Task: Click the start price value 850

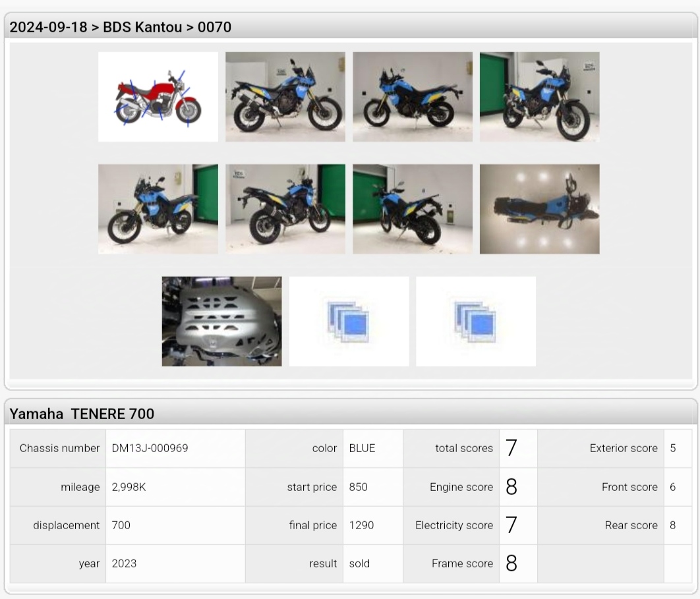Action: (x=358, y=487)
